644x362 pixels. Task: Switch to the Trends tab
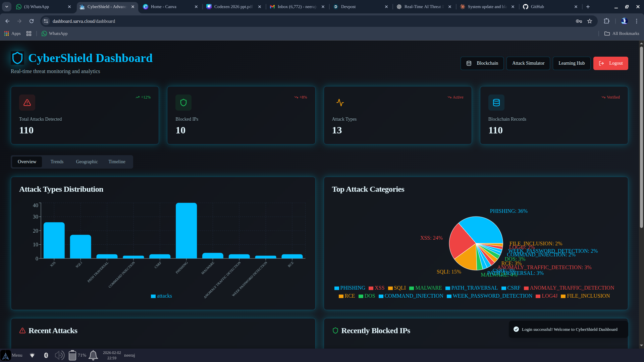point(57,162)
